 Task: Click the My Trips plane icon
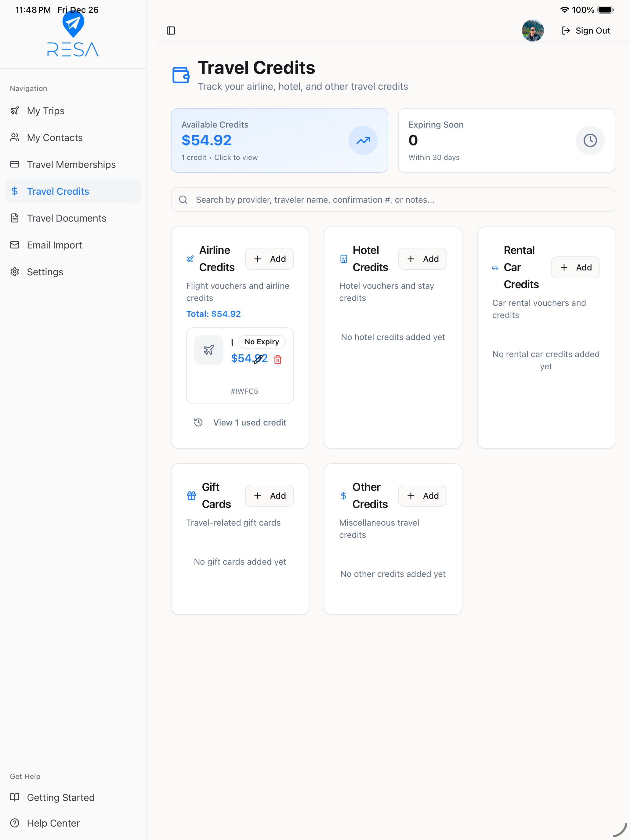pos(15,111)
